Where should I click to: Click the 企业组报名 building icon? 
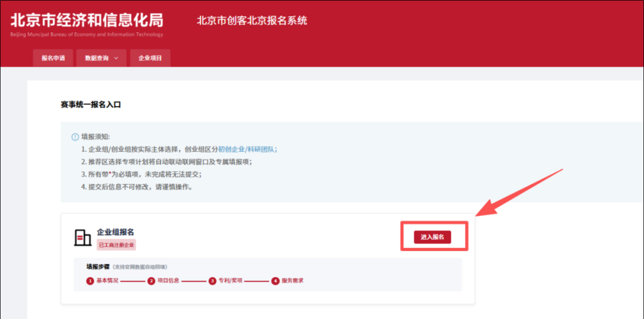[82, 237]
